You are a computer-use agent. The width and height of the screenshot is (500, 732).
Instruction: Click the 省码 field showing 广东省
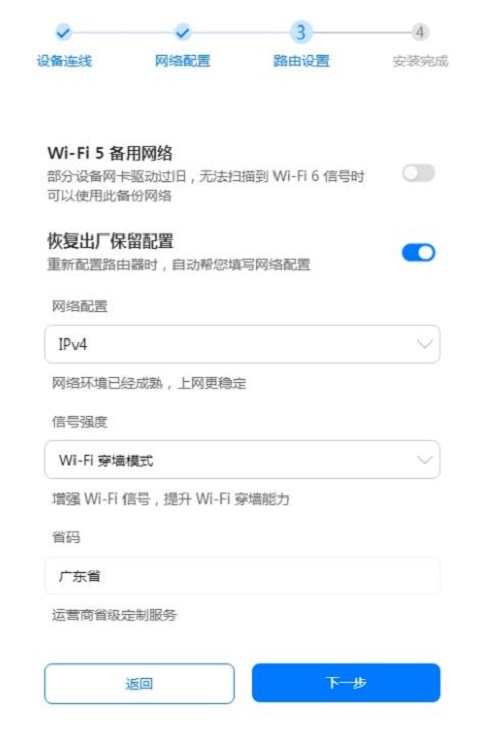tap(242, 576)
